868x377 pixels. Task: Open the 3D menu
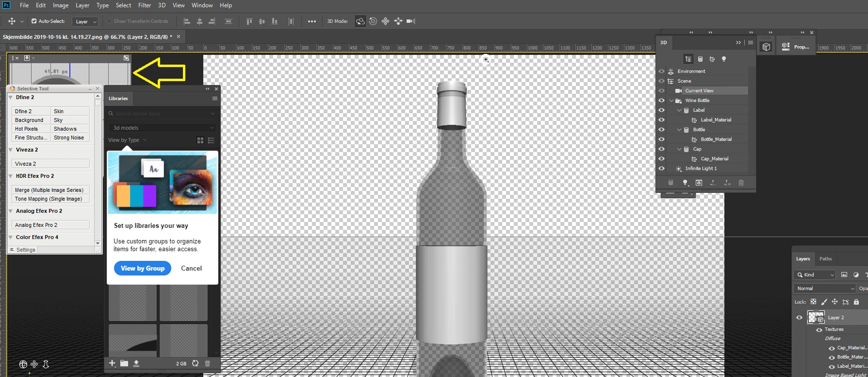tap(162, 5)
